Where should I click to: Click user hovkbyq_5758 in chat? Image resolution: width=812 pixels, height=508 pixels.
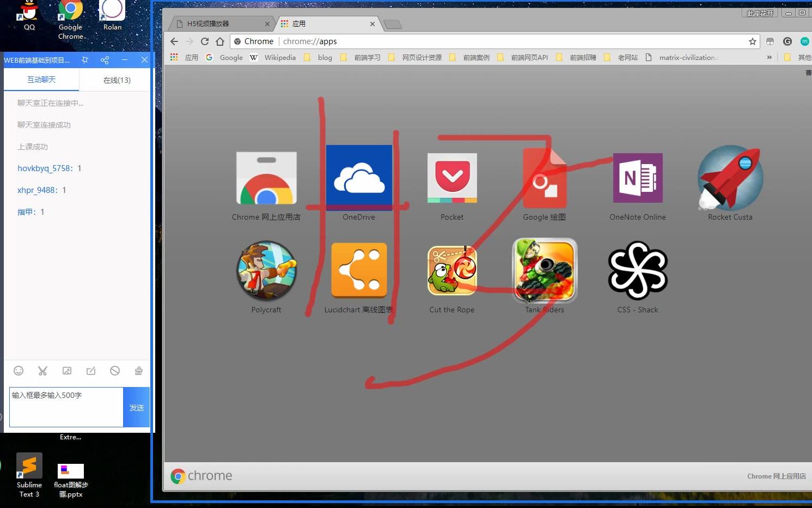[x=44, y=168]
